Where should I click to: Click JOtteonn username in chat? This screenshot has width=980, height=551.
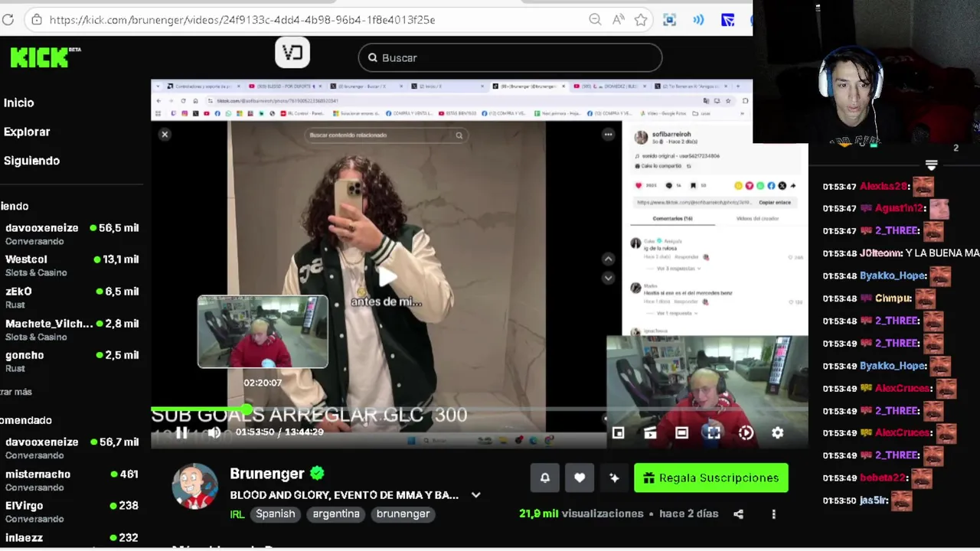click(880, 253)
